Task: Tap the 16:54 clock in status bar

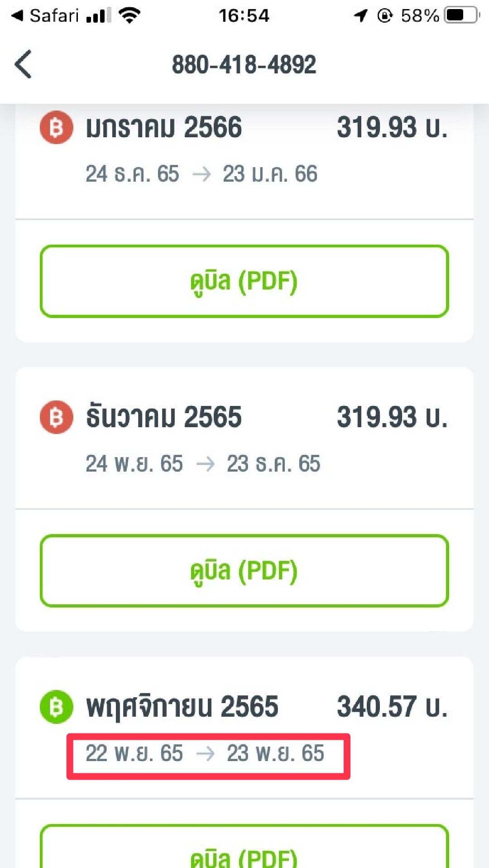Action: pos(244,16)
